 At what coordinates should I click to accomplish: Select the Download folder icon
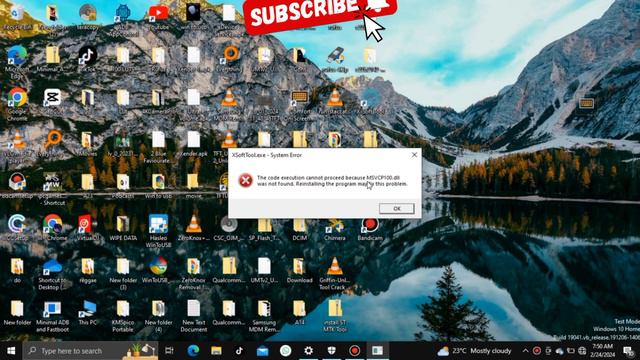300,270
